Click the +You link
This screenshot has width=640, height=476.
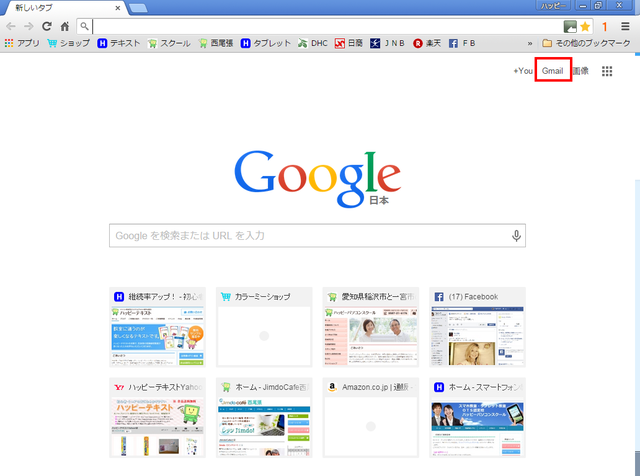tap(523, 71)
